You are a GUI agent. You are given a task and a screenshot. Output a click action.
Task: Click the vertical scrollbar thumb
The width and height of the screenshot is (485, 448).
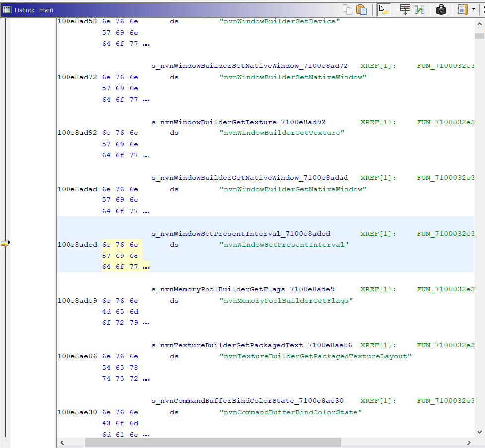point(479,36)
